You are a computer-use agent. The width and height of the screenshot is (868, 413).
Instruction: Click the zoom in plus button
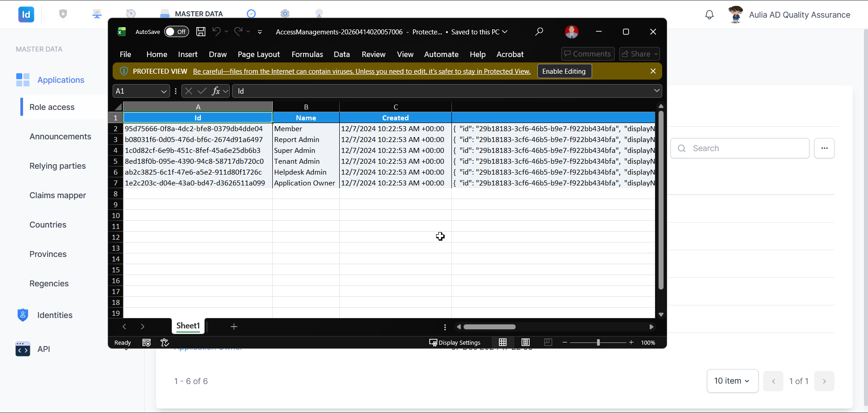(x=631, y=342)
